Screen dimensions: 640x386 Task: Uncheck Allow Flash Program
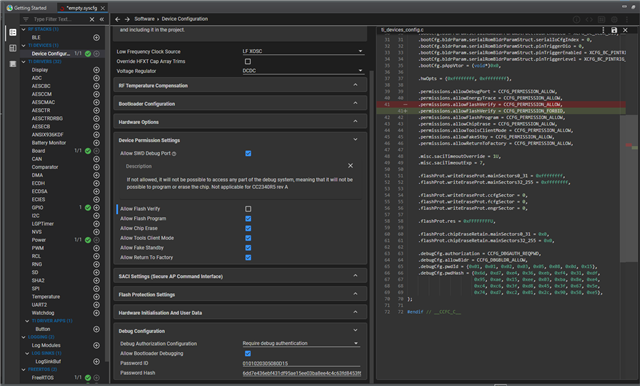pos(248,219)
